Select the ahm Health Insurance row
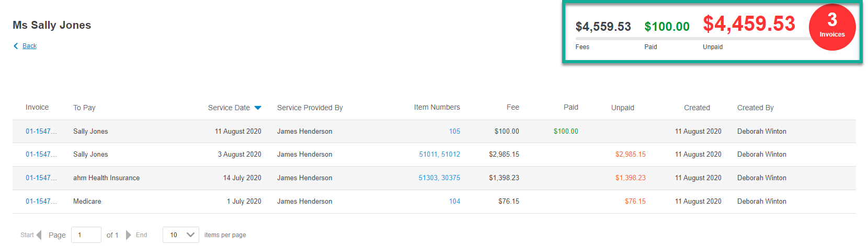This screenshot has width=868, height=246. pyautogui.click(x=434, y=178)
